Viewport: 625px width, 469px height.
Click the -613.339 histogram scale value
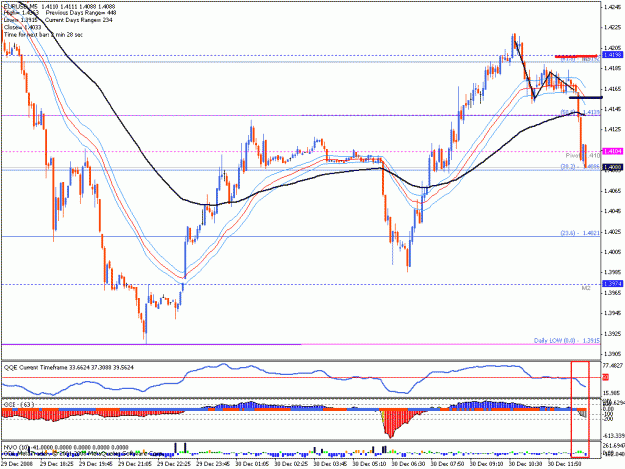point(613,436)
